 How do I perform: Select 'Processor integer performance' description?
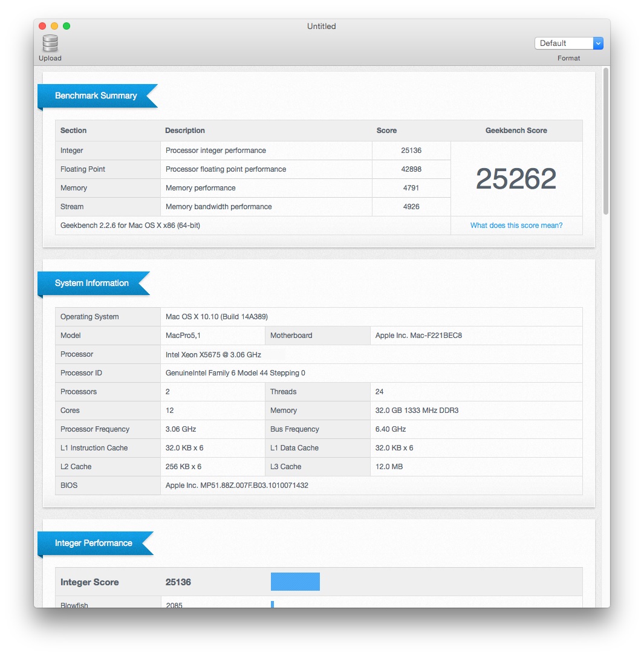[x=215, y=151]
